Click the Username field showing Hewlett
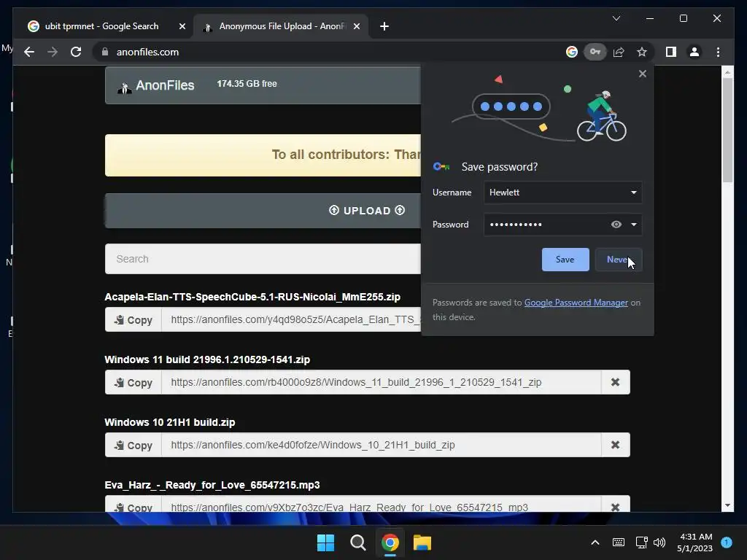The width and height of the screenshot is (747, 560). [x=562, y=192]
